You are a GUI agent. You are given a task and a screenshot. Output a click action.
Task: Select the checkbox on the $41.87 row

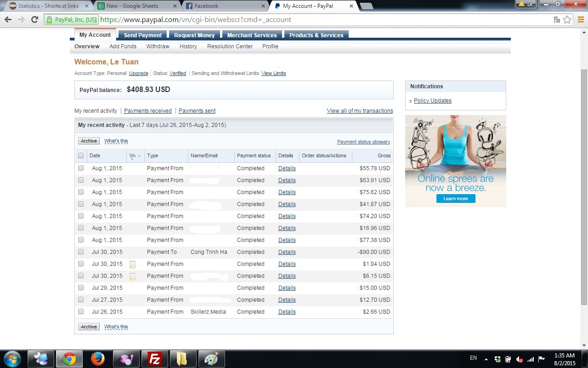(81, 204)
